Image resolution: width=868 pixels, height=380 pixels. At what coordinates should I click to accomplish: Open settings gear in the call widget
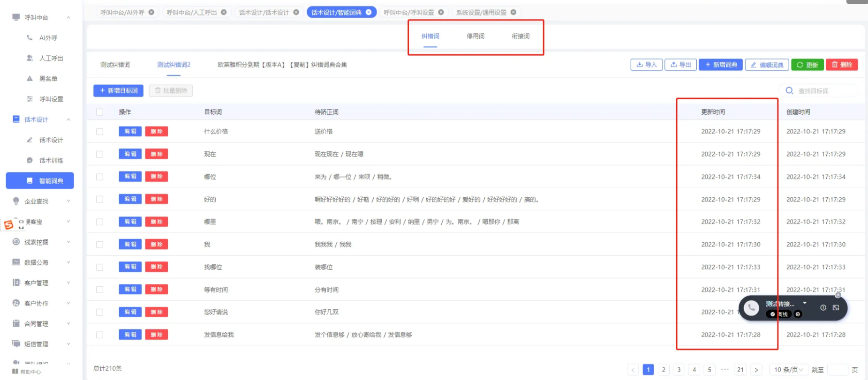click(798, 314)
